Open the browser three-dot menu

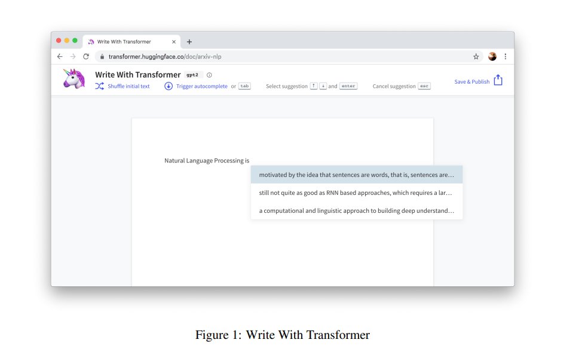point(506,57)
